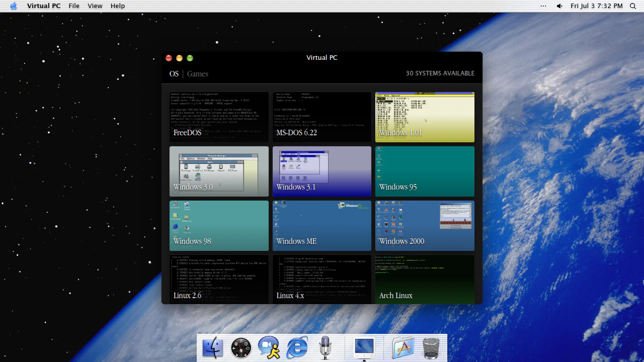644x362 pixels.
Task: Click the menu bar date and time
Action: (597, 6)
